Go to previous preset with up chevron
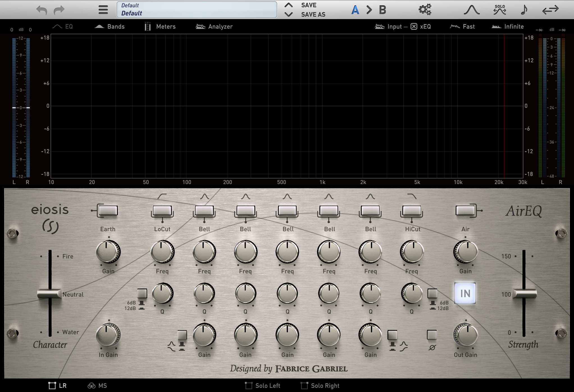 tap(289, 5)
